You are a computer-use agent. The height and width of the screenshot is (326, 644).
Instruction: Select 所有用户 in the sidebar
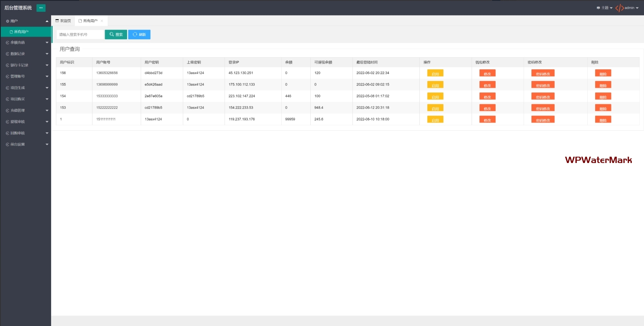21,32
